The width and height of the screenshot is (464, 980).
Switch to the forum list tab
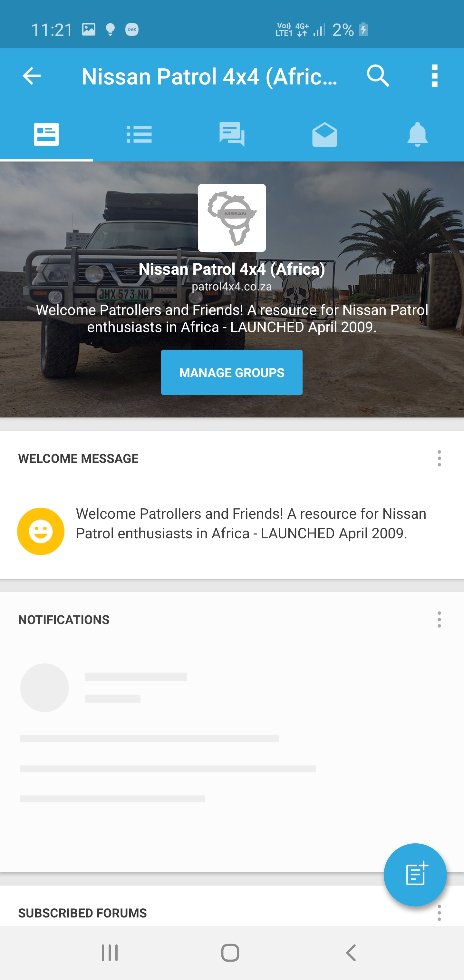pos(139,134)
